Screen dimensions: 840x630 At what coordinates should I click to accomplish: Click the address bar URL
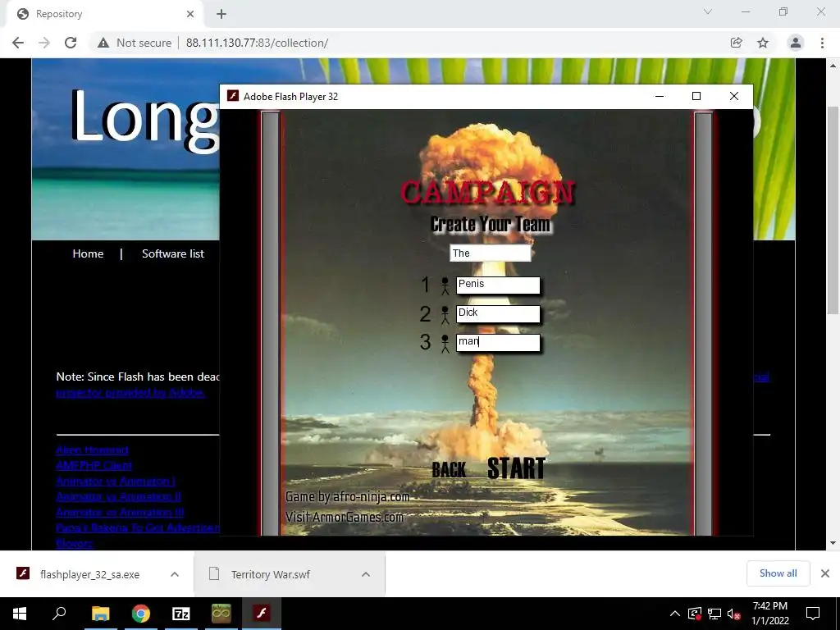coord(257,43)
